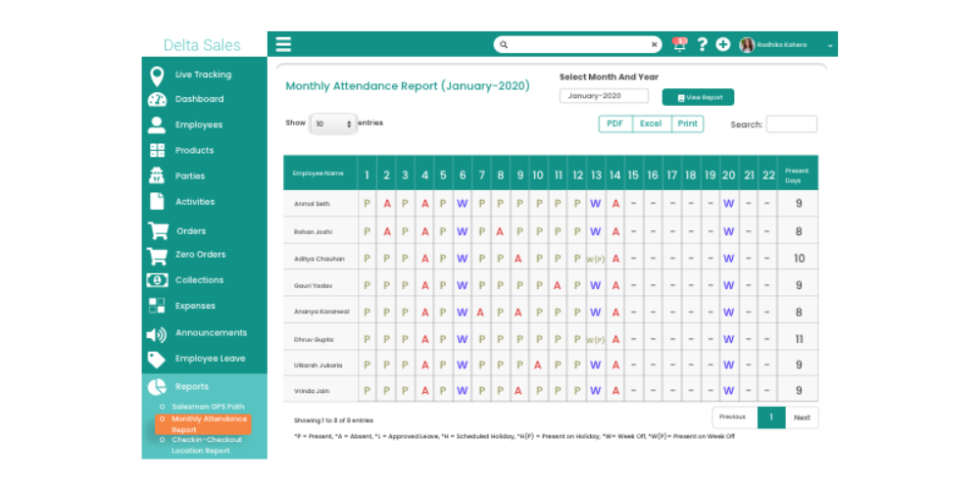Click employee name Ananya Karanwal
This screenshot has width=980, height=490.
coord(321,312)
